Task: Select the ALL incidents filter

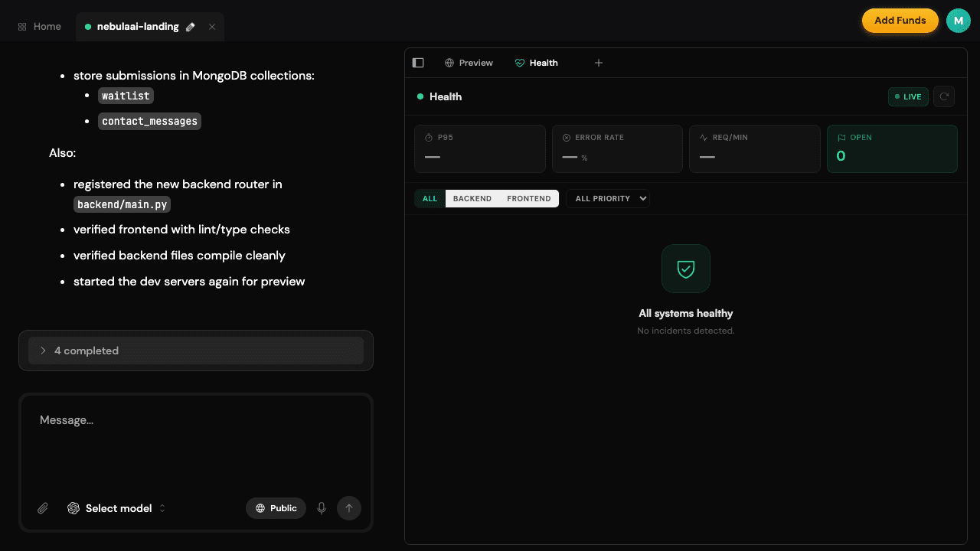Action: pos(429,198)
